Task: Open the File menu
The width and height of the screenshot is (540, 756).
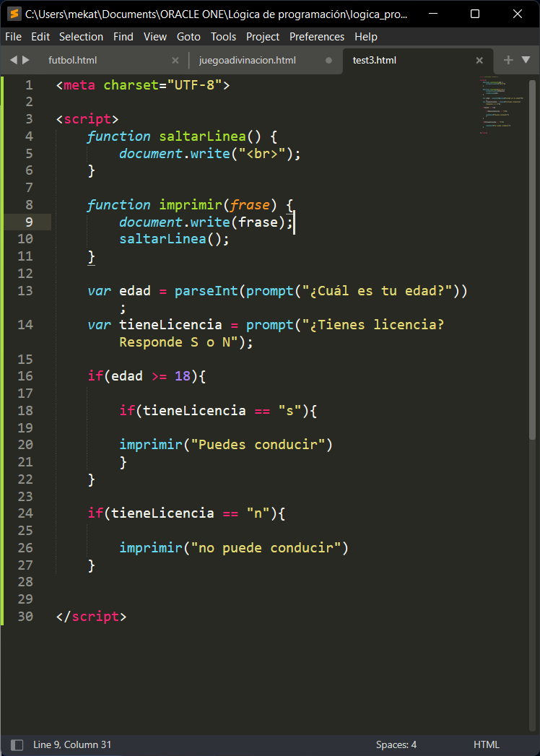Action: pyautogui.click(x=13, y=37)
